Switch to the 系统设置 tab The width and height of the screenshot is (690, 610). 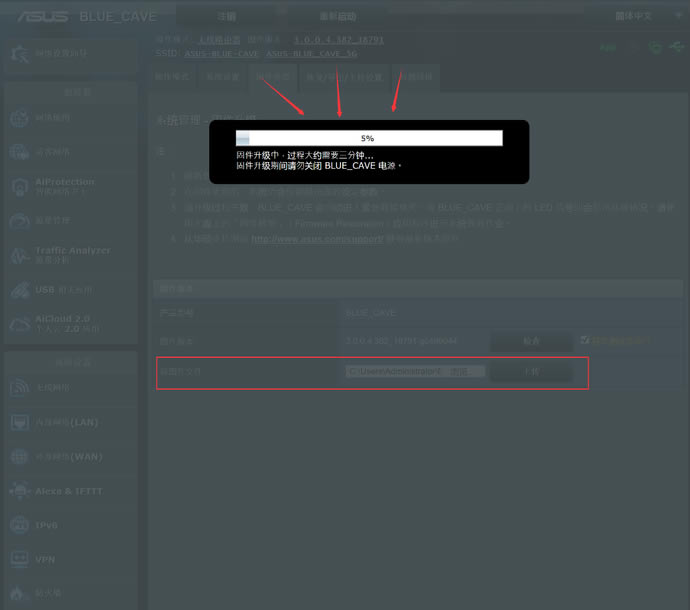point(223,77)
